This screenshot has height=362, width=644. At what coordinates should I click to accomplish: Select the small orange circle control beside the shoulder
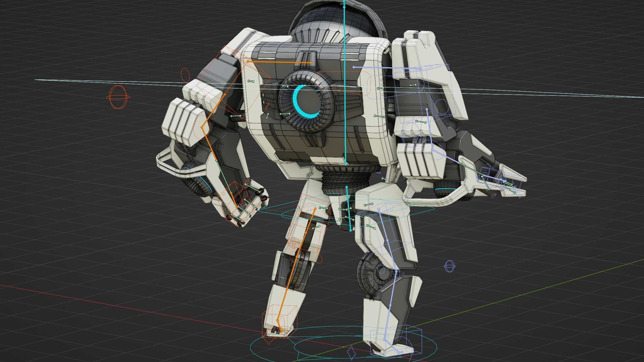click(x=185, y=75)
